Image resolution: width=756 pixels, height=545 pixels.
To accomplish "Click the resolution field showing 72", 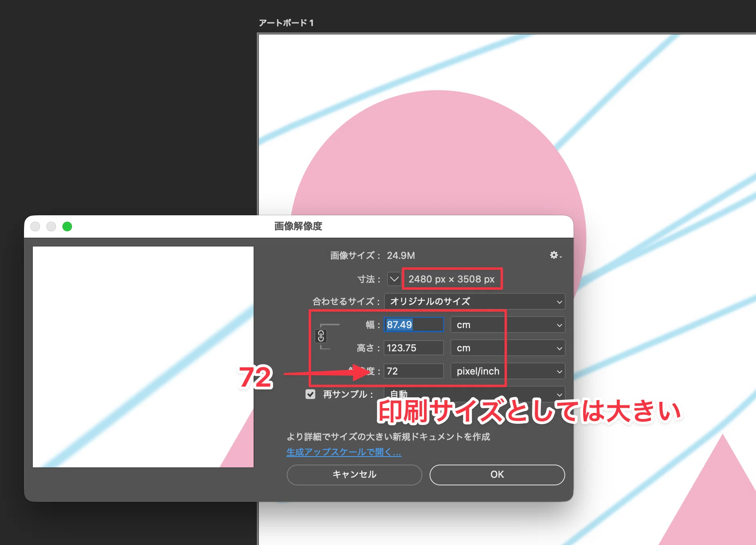I will click(414, 371).
